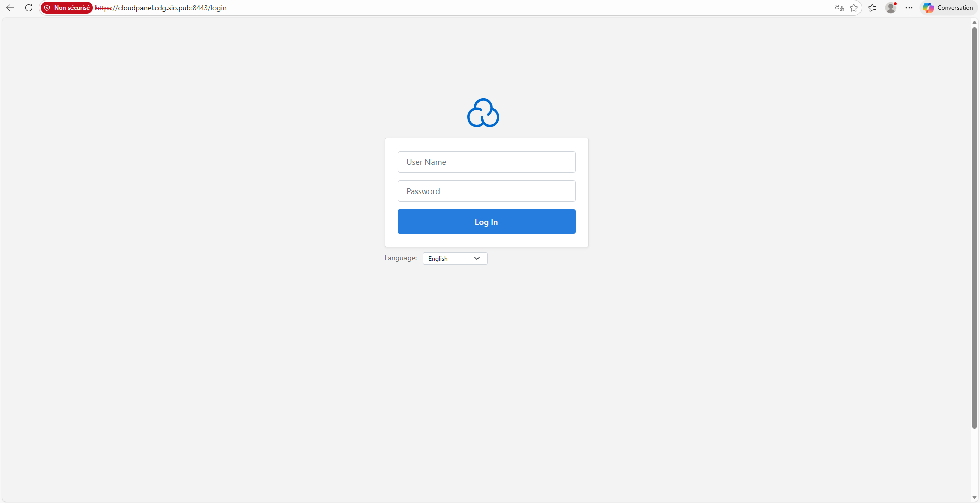This screenshot has height=503, width=980.
Task: Click the scrollbar down arrow
Action: 974,497
